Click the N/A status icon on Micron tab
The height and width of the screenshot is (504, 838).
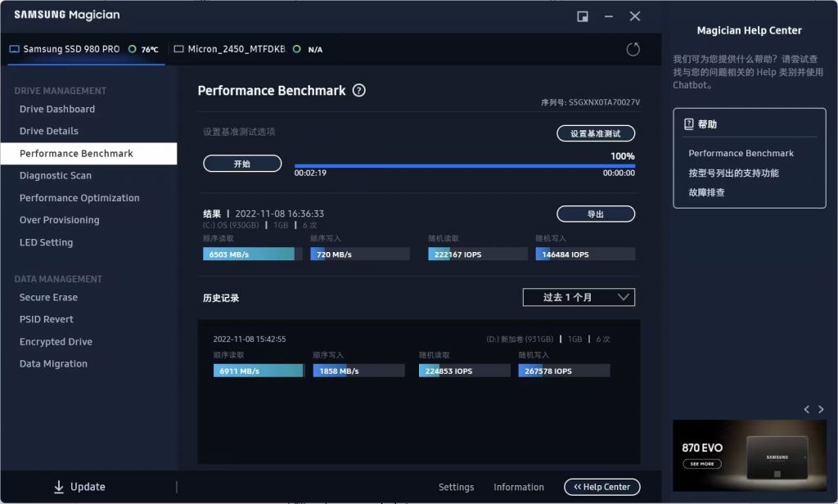(x=295, y=49)
